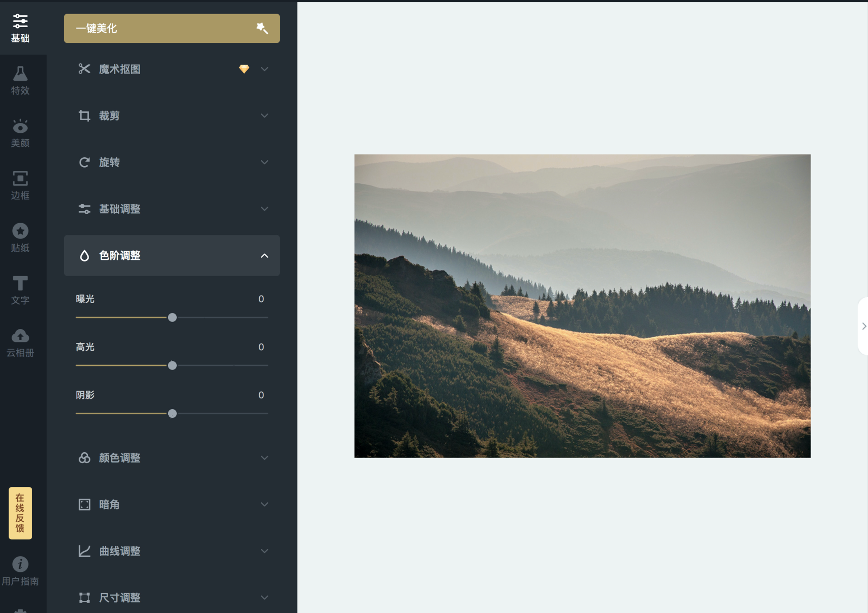The image size is (868, 613).
Task: Click the 魔术抠图 section title
Action: click(120, 69)
